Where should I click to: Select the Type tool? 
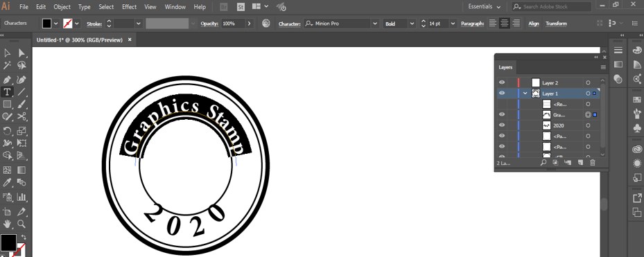pyautogui.click(x=7, y=91)
